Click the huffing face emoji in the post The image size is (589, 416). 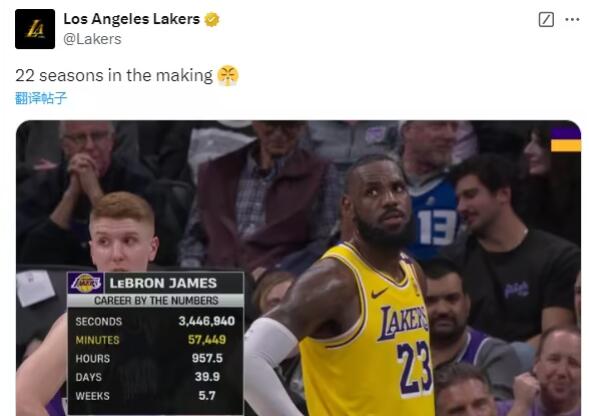228,76
